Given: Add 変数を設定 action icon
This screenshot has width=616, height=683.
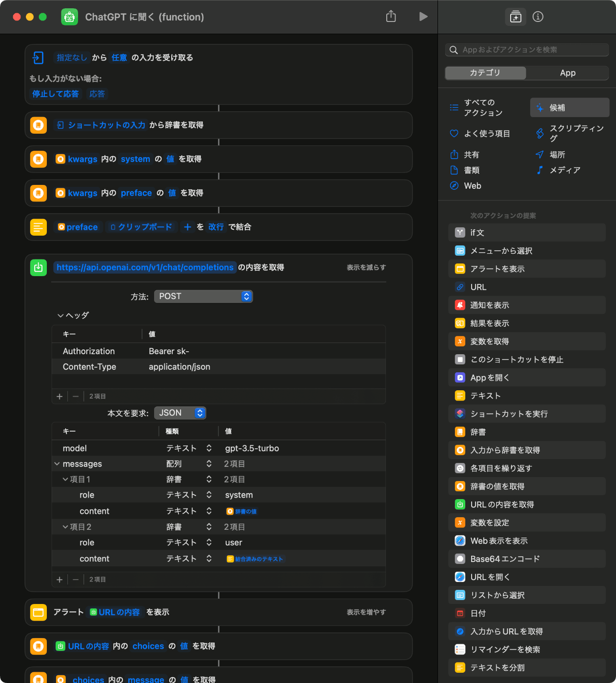Looking at the screenshot, I should coord(460,522).
